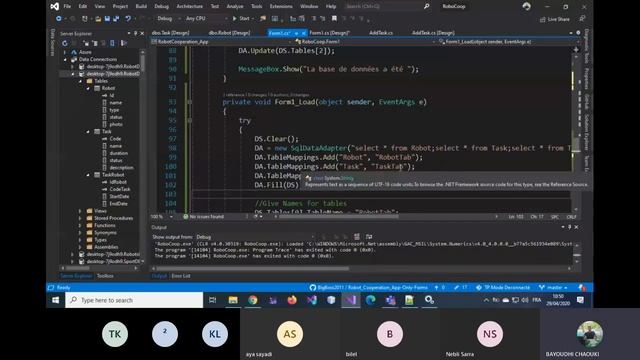Switch to the dbo.Task [Design] tab
This screenshot has width=640, height=360.
click(x=170, y=33)
